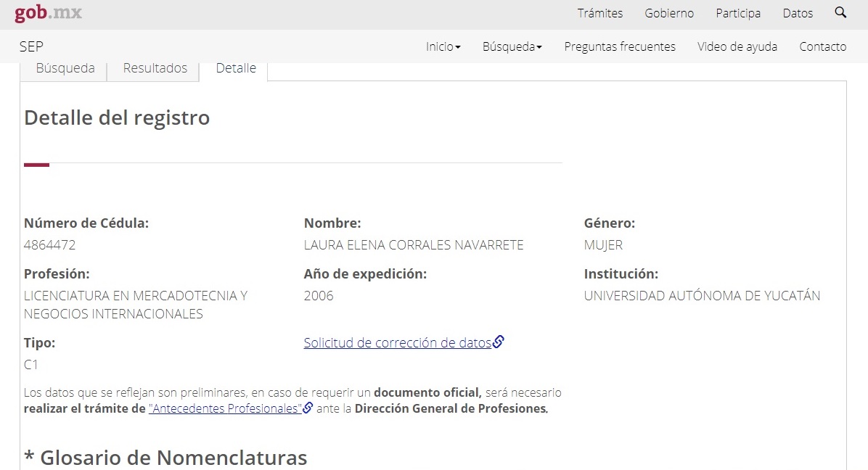Click the cédula number 4864472
Screen dimensions: 868x470
tap(49, 245)
